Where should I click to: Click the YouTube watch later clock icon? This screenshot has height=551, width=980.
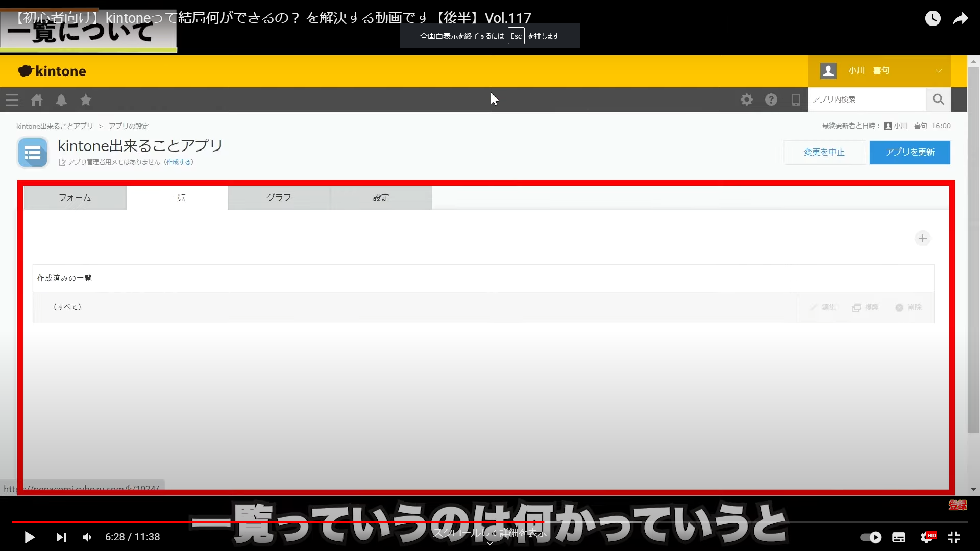(933, 19)
